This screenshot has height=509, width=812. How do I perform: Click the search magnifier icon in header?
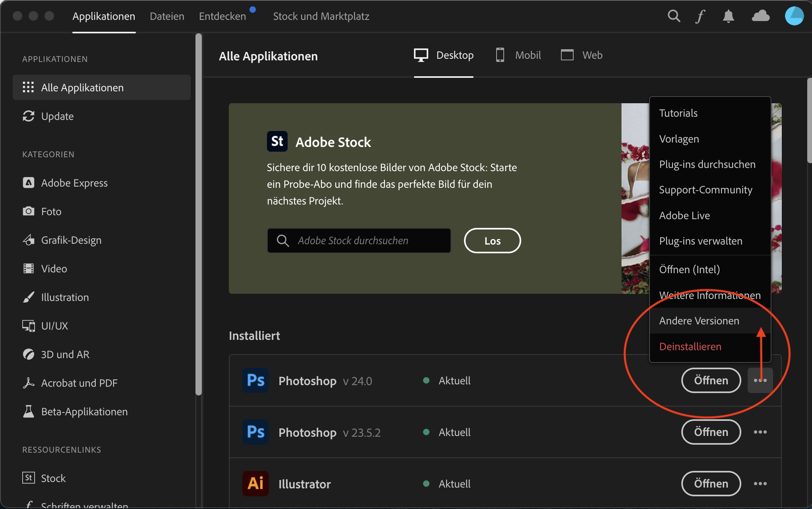674,16
